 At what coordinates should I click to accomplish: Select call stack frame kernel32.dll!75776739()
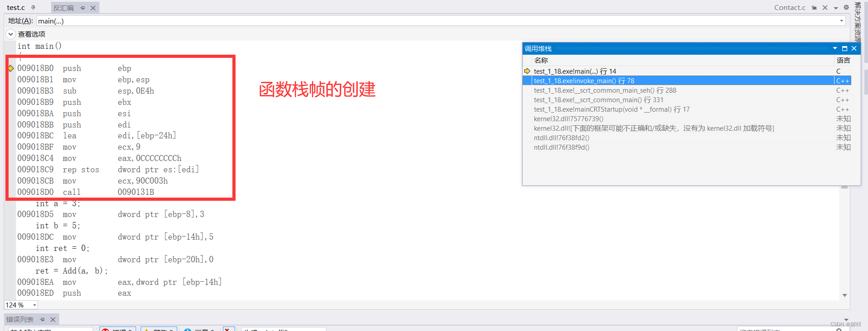coord(568,119)
